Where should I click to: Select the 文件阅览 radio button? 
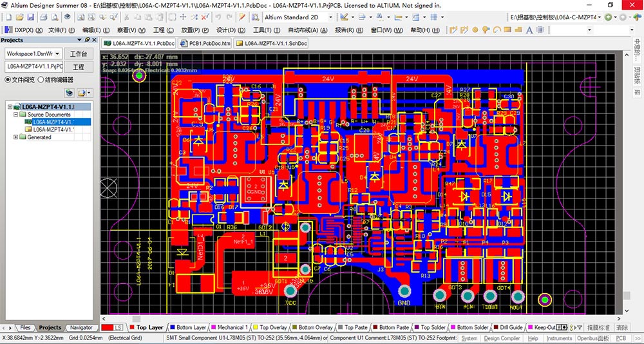point(8,80)
